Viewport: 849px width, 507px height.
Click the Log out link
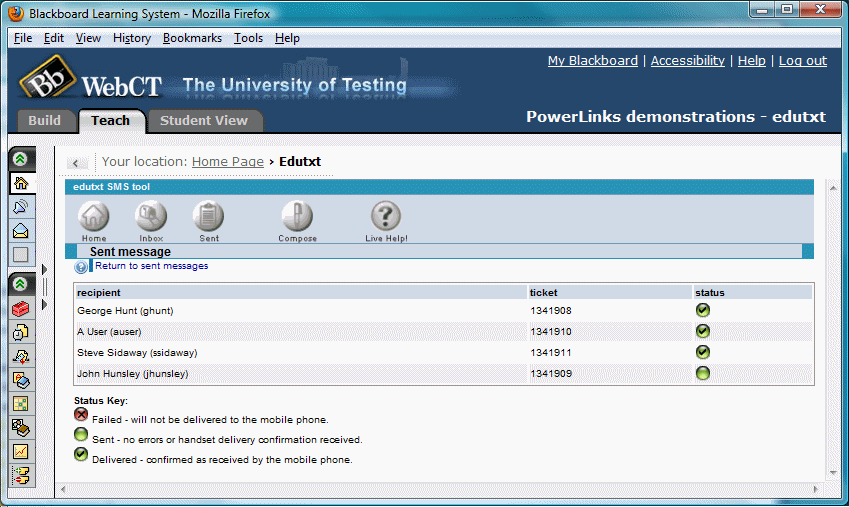pyautogui.click(x=802, y=61)
